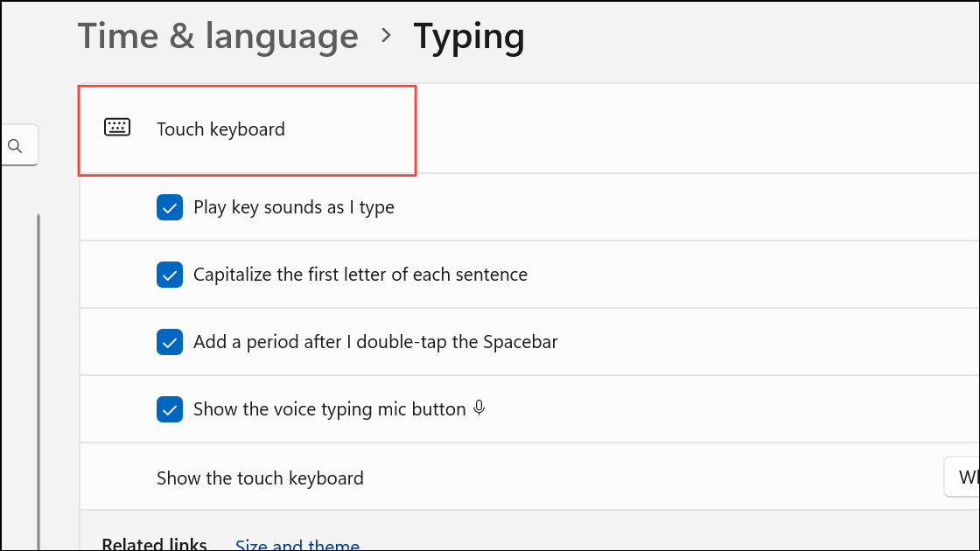Open the Size and theme link
This screenshot has width=980, height=551.
point(297,543)
